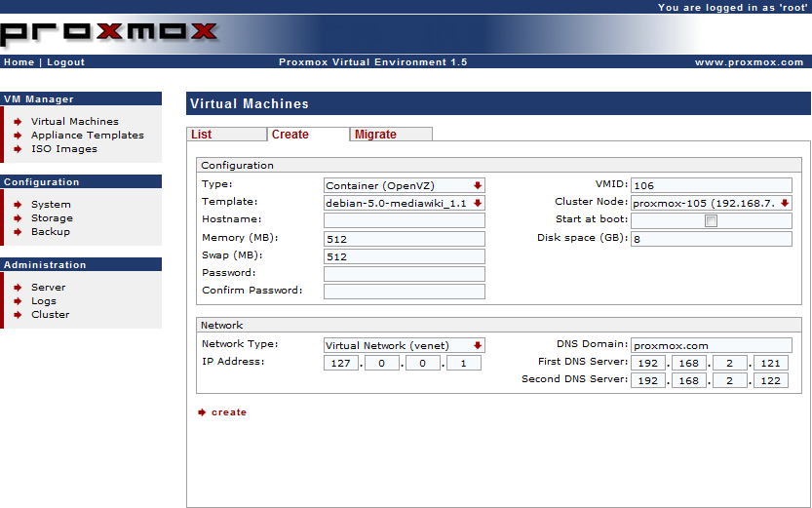Go to Home in the top bar

(19, 62)
